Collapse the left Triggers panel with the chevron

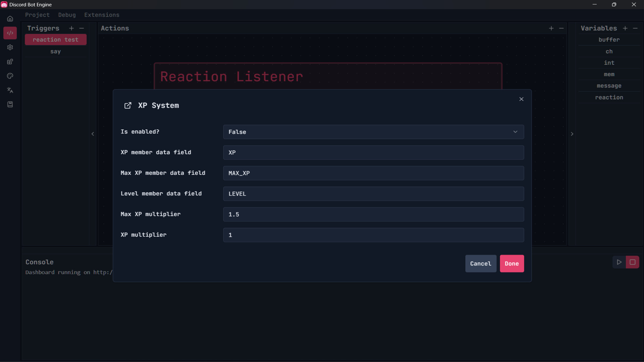pyautogui.click(x=93, y=134)
